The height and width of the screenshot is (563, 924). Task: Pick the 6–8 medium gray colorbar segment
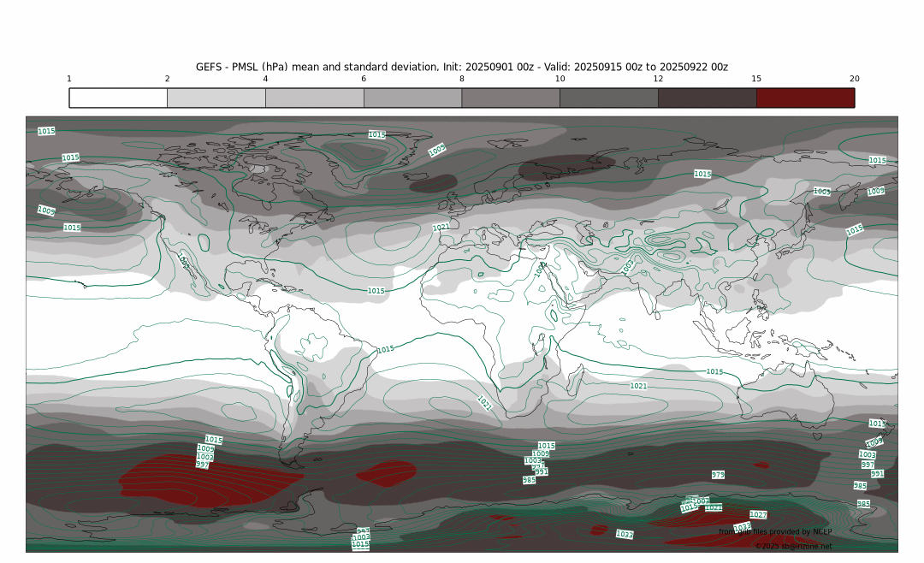click(x=412, y=98)
